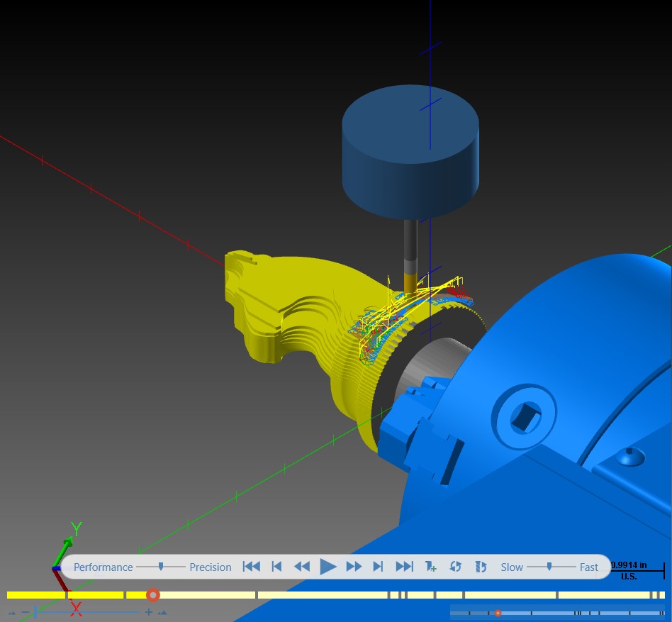Click the Fast speed label
672x622 pixels.
point(588,567)
